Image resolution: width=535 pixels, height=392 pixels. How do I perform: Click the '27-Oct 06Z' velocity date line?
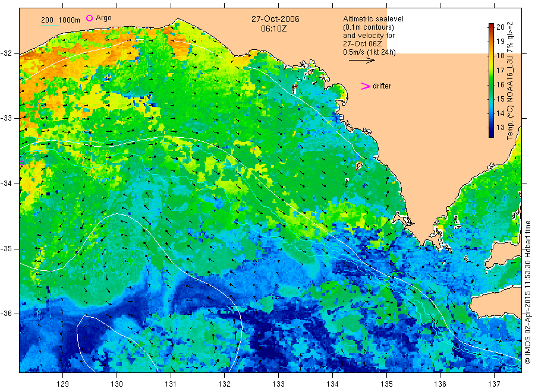[x=363, y=44]
